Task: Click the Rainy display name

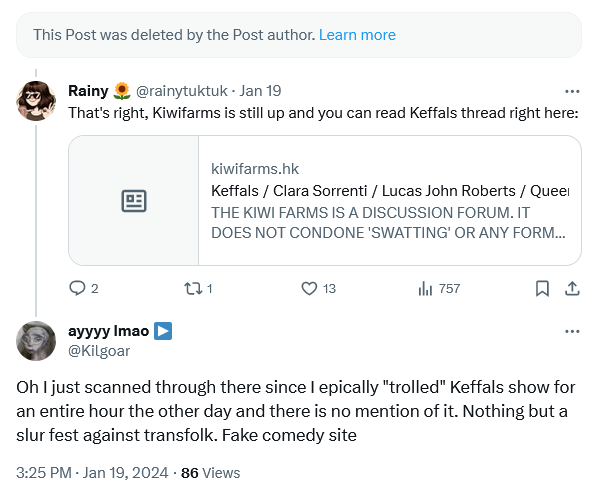Action: click(88, 91)
